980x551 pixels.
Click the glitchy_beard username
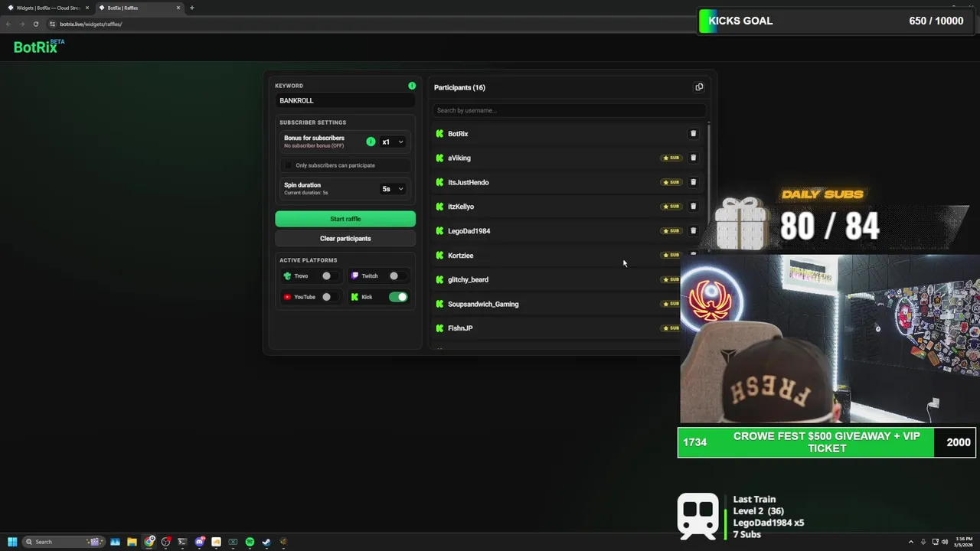pos(468,280)
